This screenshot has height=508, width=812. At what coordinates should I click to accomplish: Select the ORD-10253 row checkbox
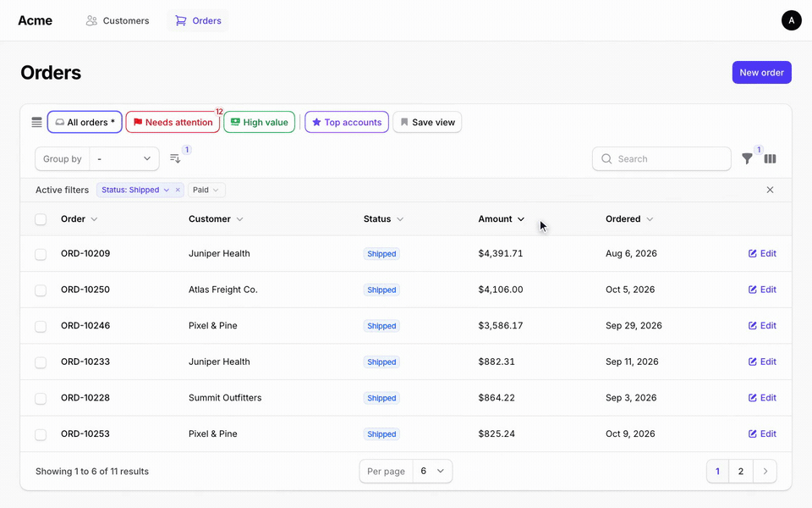click(x=41, y=434)
